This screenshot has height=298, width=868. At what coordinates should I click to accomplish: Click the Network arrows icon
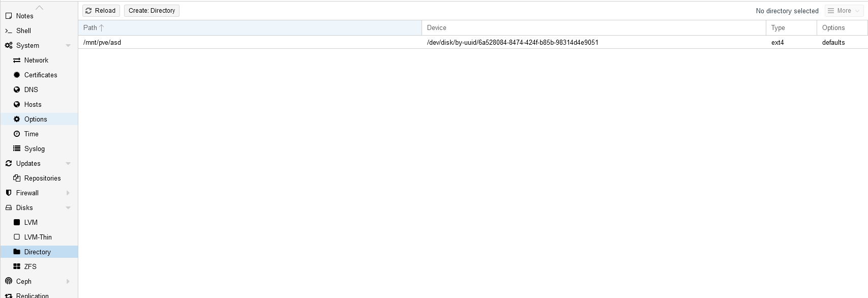17,60
